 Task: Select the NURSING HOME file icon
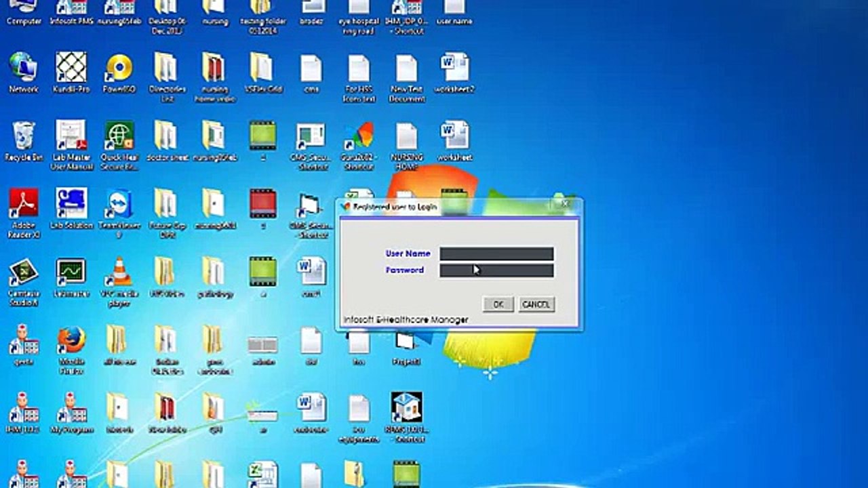[x=407, y=145]
